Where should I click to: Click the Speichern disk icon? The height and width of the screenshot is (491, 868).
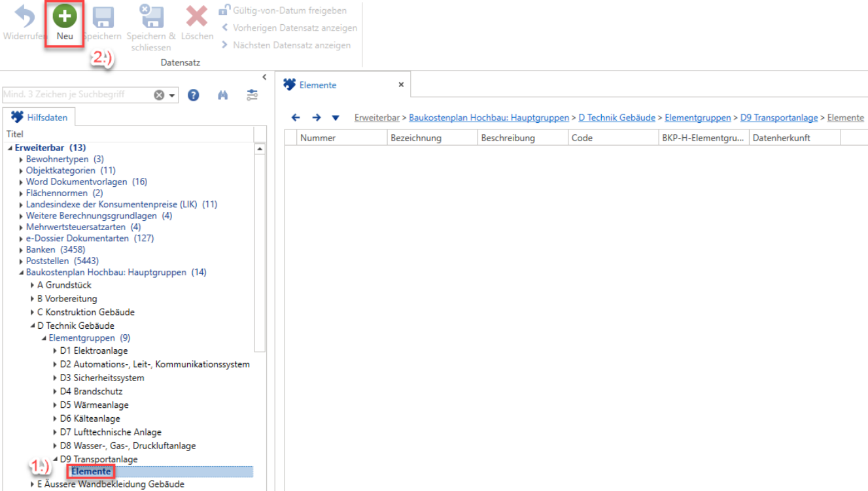click(103, 17)
